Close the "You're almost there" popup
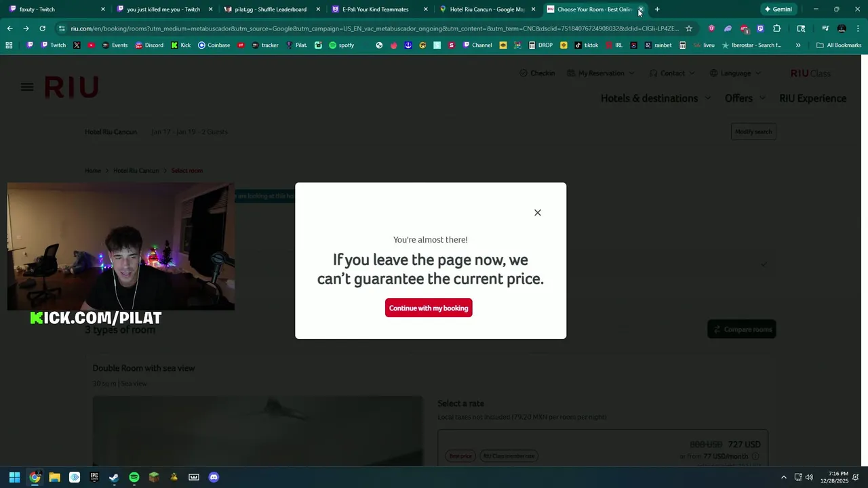 point(538,213)
